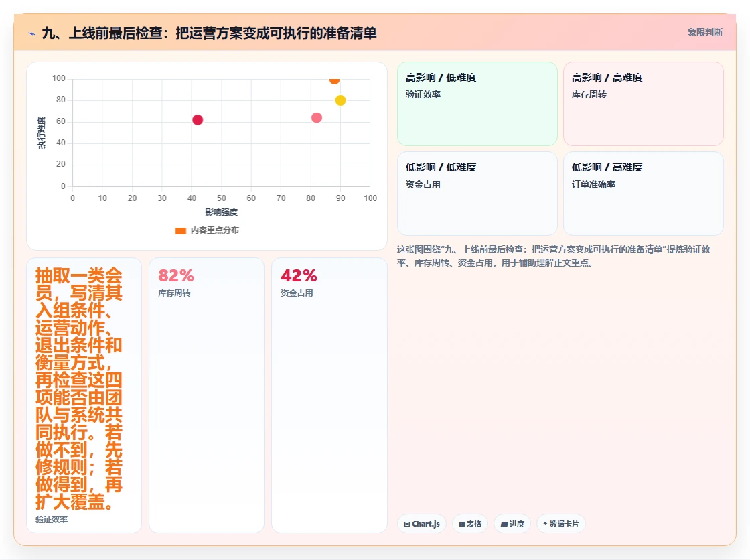Click the 进度 tag chip
This screenshot has height=560, width=750.
(x=512, y=524)
